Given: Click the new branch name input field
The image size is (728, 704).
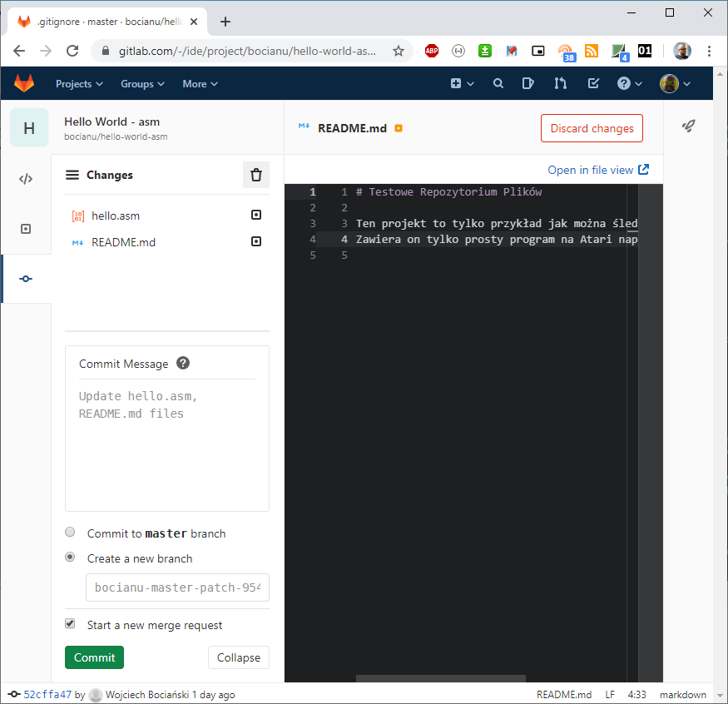Looking at the screenshot, I should point(177,587).
